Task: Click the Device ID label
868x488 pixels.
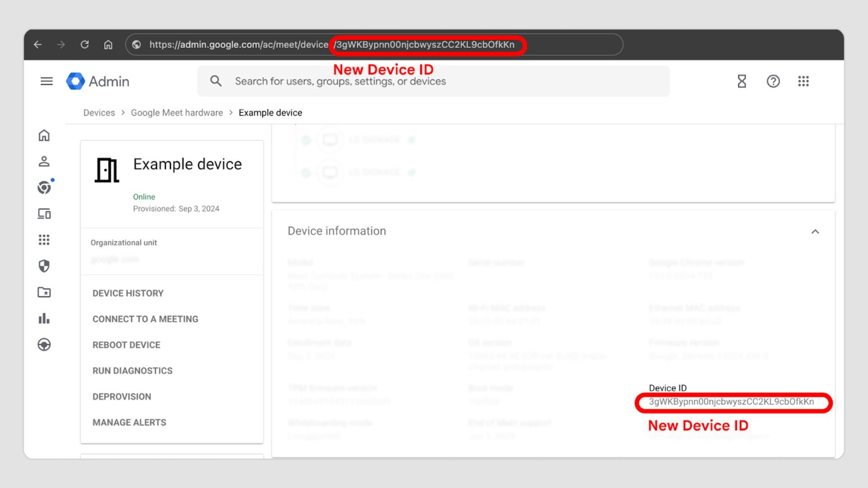Action: coord(668,388)
